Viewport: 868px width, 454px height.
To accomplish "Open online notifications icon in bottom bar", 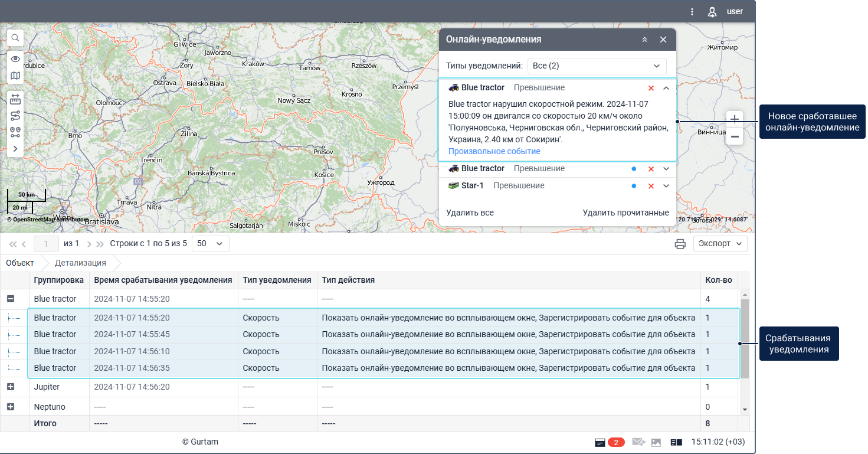I will (x=600, y=442).
